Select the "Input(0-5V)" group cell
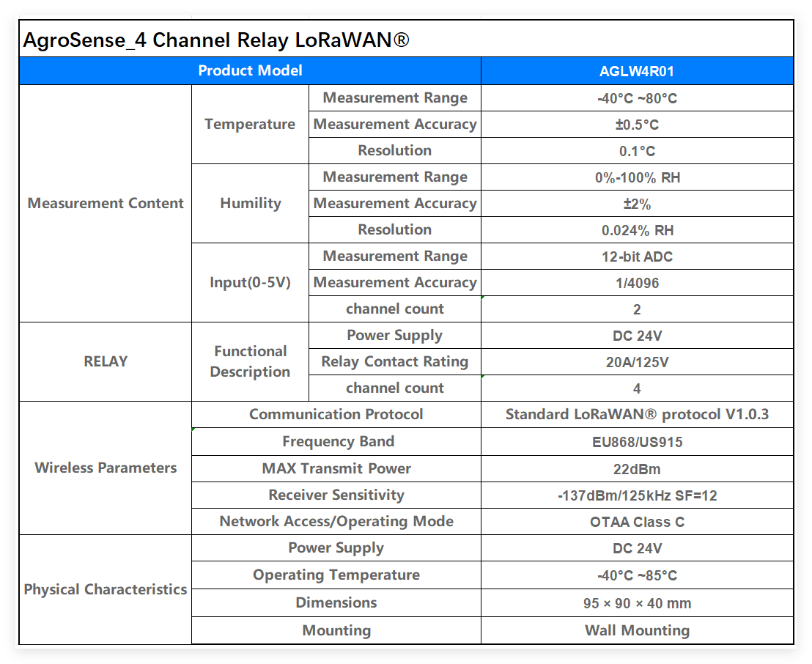 point(250,282)
